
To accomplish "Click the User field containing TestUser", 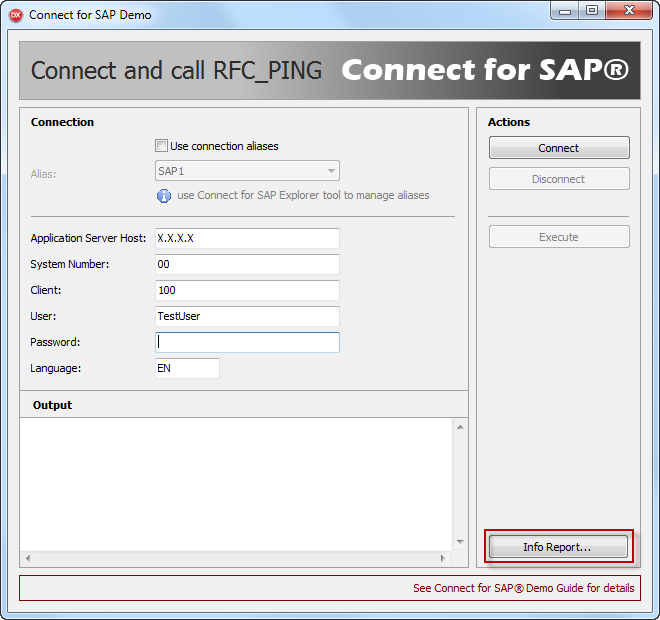I will point(247,316).
